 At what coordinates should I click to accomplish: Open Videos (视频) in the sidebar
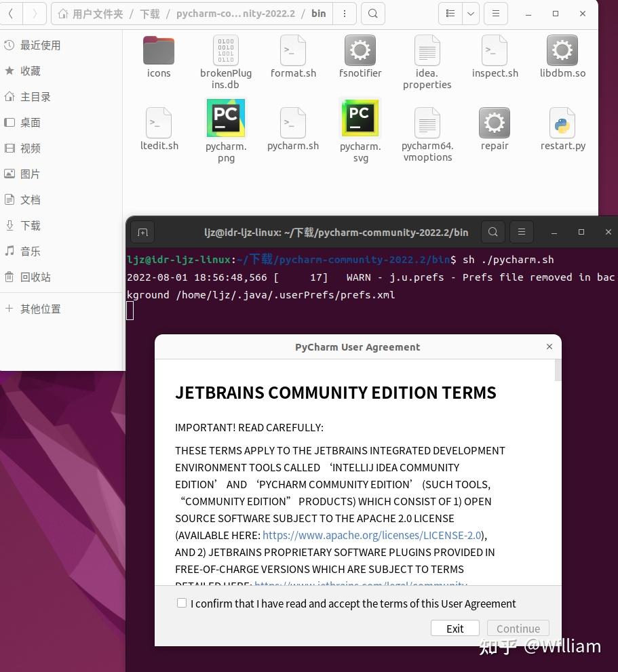click(x=61, y=149)
